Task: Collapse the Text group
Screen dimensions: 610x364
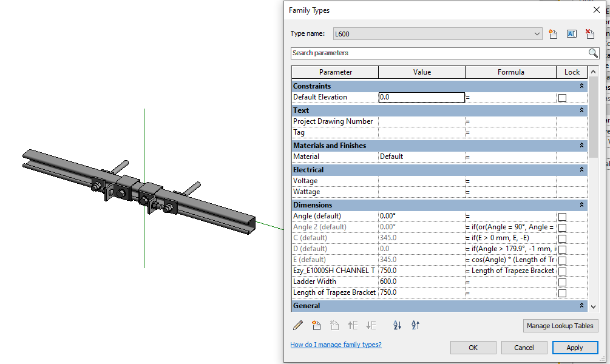Action: tap(581, 110)
